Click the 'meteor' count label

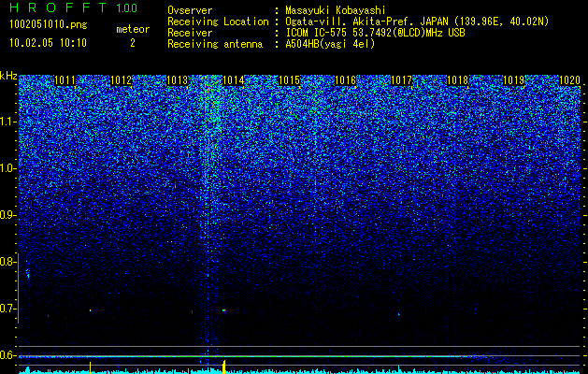[133, 29]
